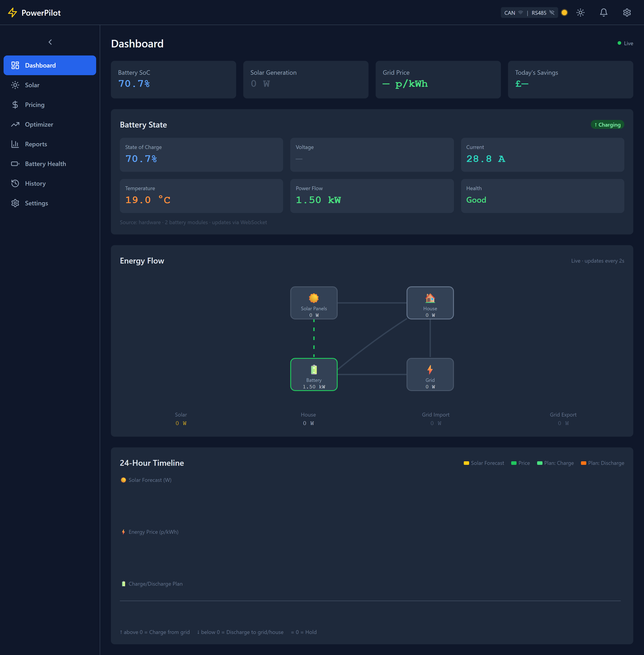Click the Grid Import 0 W stat

(436, 419)
